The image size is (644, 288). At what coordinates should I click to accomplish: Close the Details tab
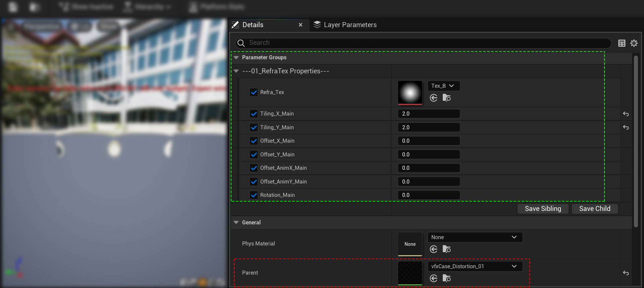301,25
